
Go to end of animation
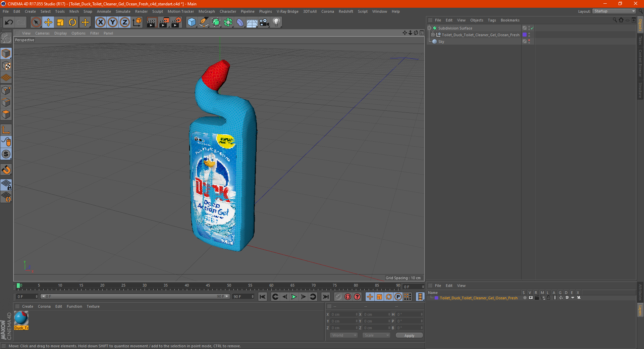tap(325, 297)
